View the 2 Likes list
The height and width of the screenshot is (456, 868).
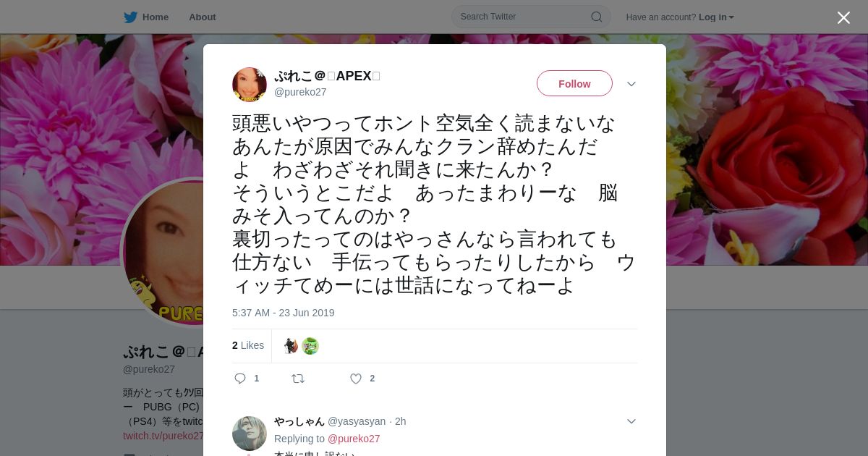coord(248,345)
